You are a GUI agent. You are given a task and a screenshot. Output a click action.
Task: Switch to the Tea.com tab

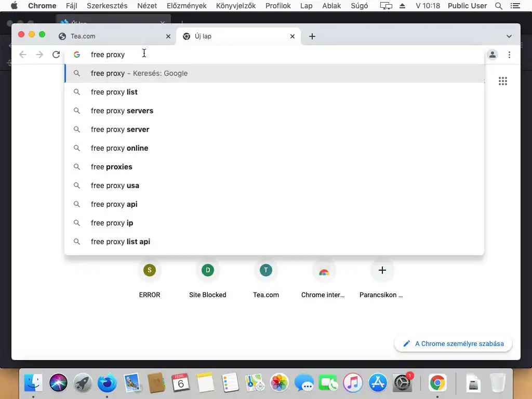tap(114, 36)
